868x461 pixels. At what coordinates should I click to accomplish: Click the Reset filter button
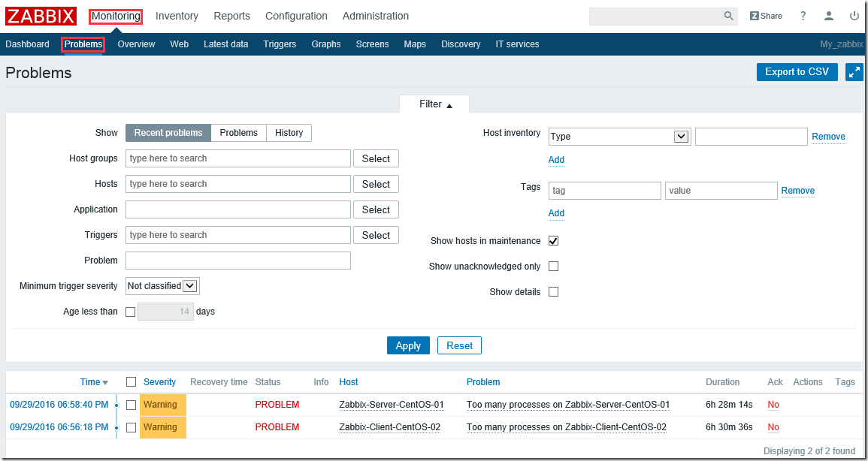pyautogui.click(x=459, y=345)
